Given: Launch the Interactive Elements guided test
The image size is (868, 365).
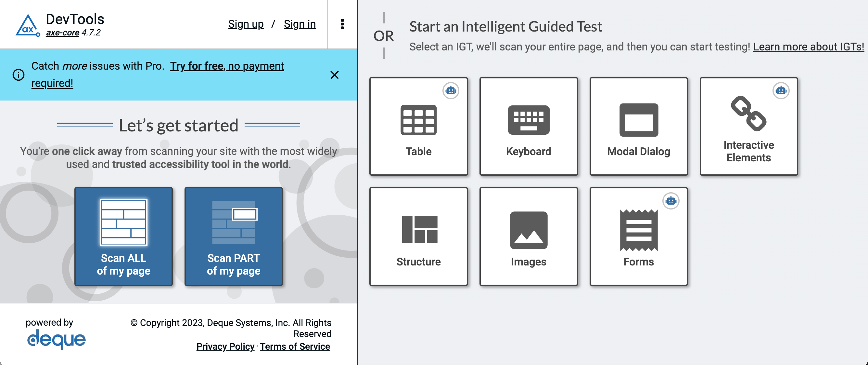Looking at the screenshot, I should (x=748, y=127).
